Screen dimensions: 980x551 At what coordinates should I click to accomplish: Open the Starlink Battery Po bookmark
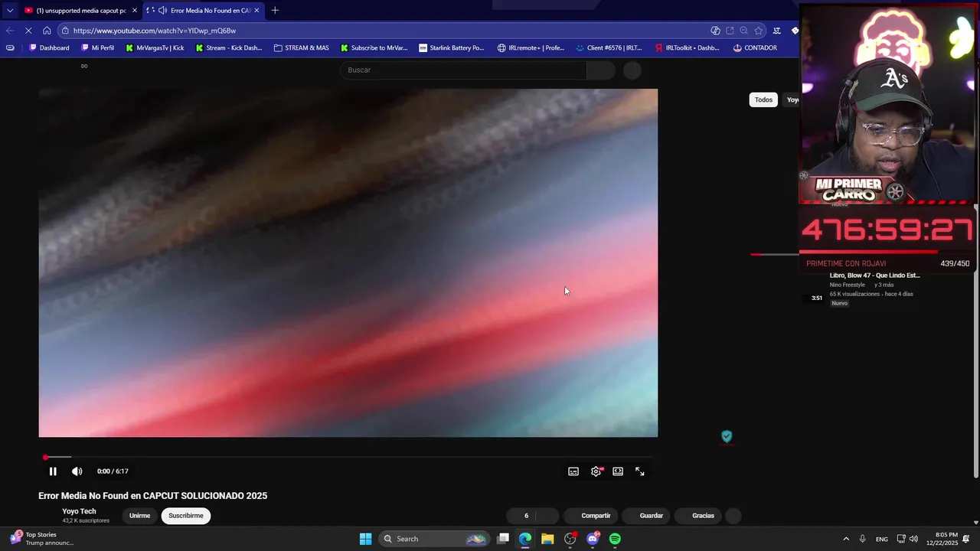point(452,47)
